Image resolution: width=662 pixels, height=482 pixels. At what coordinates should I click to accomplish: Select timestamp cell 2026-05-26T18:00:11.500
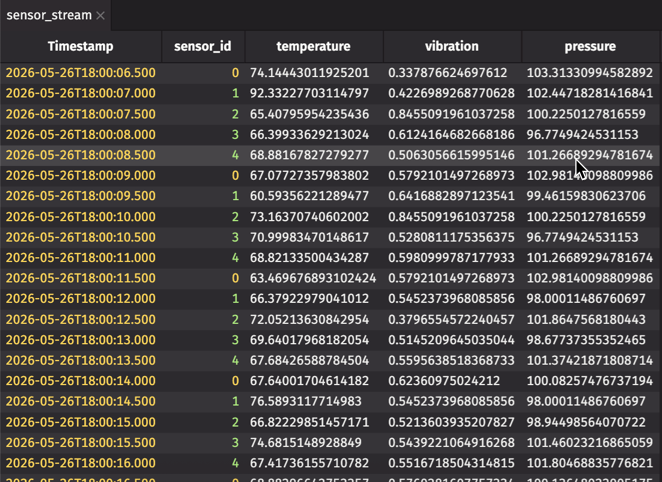[81, 278]
